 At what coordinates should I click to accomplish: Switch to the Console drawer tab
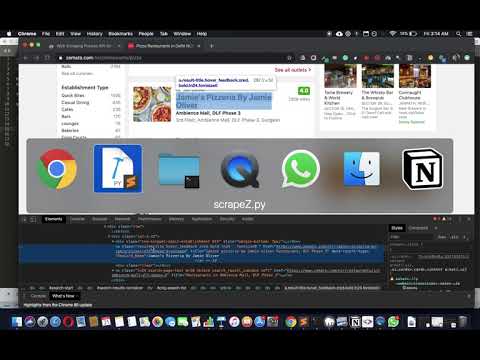(38, 296)
